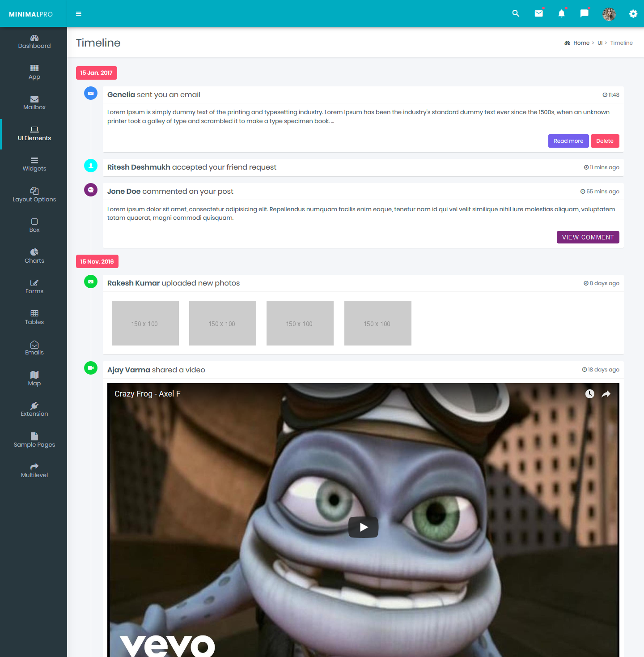Click the 8 days ago timestamp

click(602, 283)
